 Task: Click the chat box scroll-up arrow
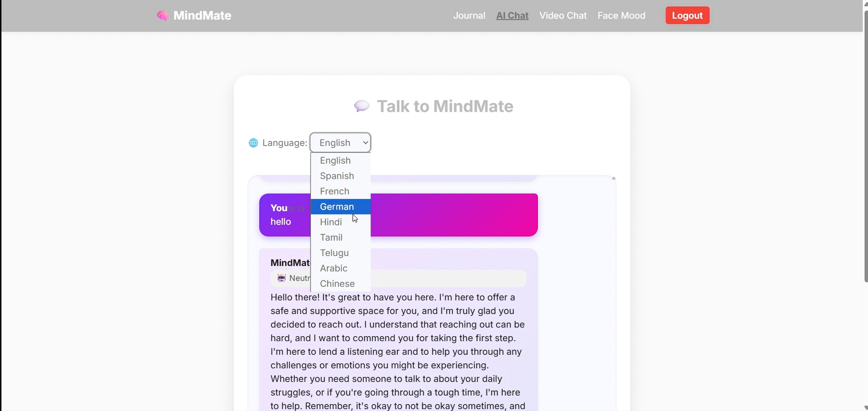613,178
